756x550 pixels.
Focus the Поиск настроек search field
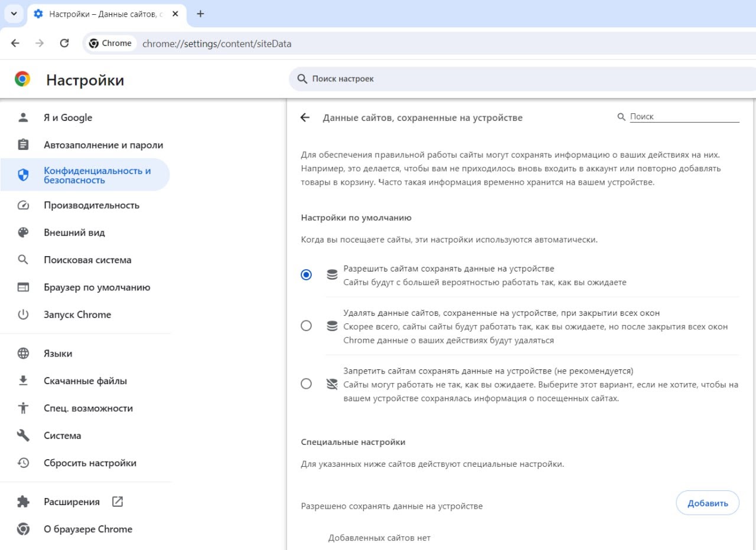(x=522, y=78)
